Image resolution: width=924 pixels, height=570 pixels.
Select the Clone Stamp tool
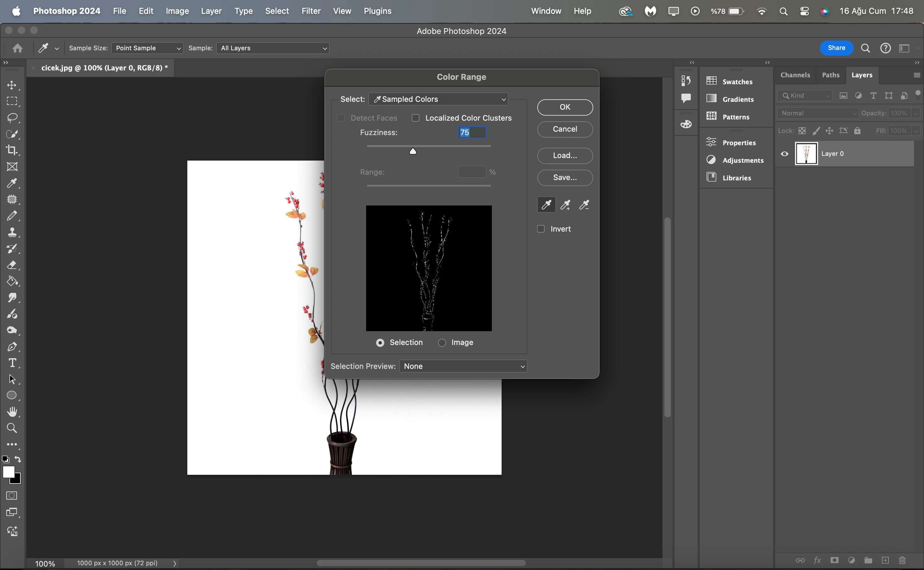(x=12, y=232)
